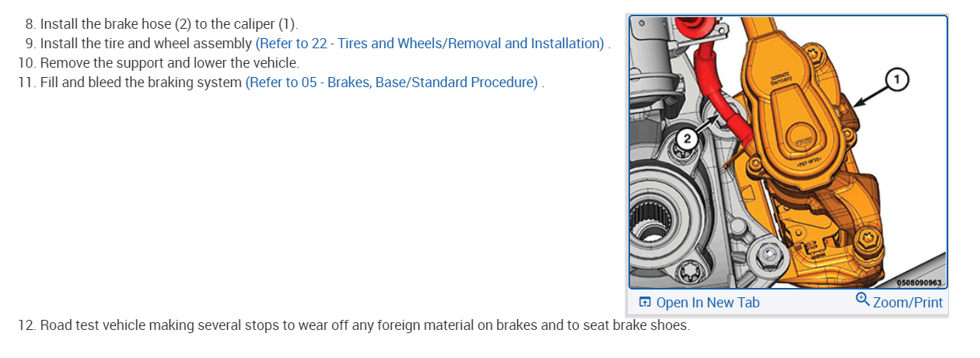The height and width of the screenshot is (358, 980).
Task: Click the 'Open In New Tab' text
Action: (708, 303)
